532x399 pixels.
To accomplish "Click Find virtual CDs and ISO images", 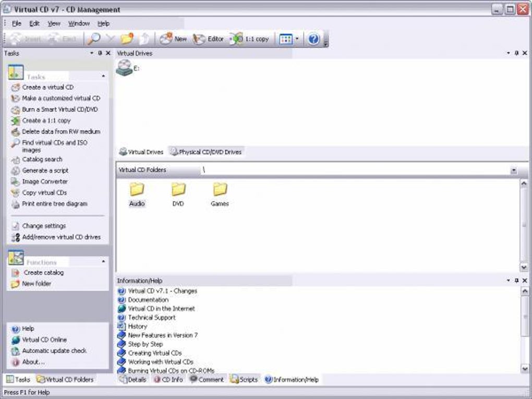I will click(55, 146).
